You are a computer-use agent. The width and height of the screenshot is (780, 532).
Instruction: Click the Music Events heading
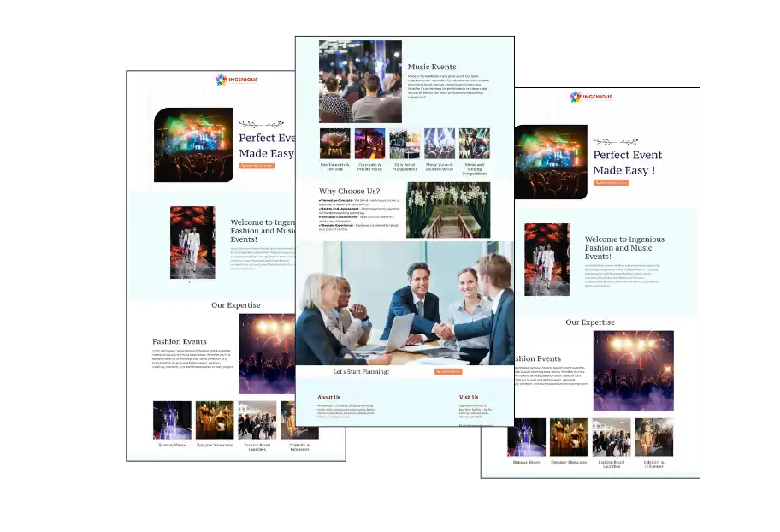click(x=432, y=67)
